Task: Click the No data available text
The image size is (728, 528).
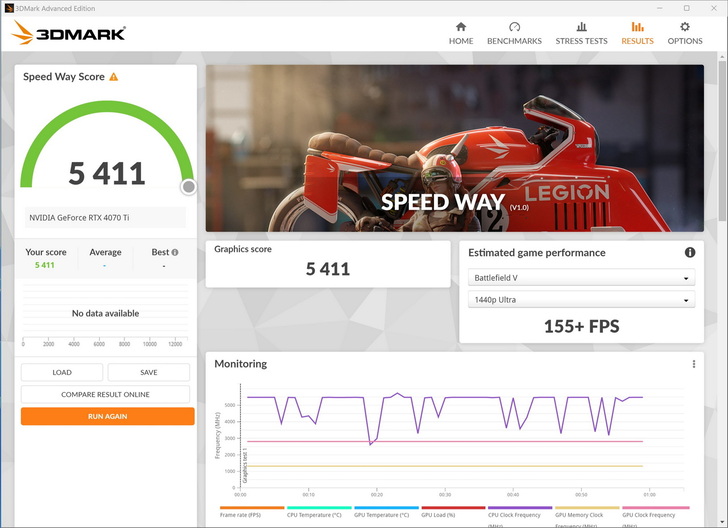Action: pyautogui.click(x=105, y=313)
